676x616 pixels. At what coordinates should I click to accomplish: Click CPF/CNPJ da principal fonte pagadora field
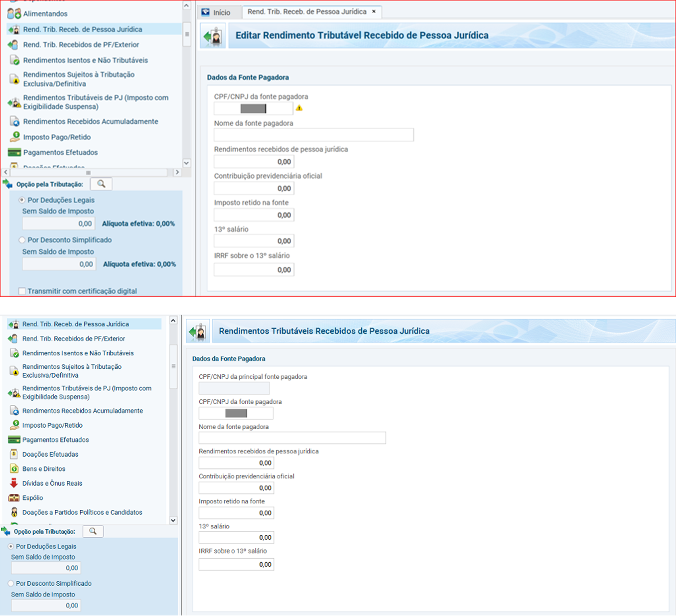click(234, 388)
